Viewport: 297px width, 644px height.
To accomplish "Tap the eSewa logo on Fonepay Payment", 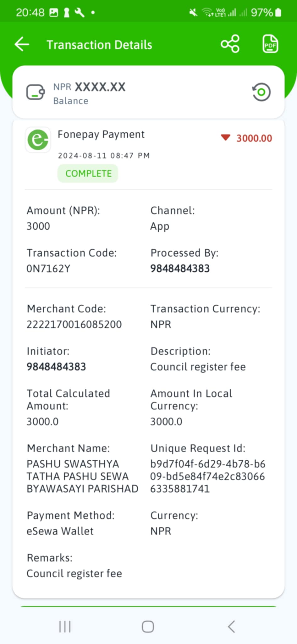I will [x=38, y=140].
